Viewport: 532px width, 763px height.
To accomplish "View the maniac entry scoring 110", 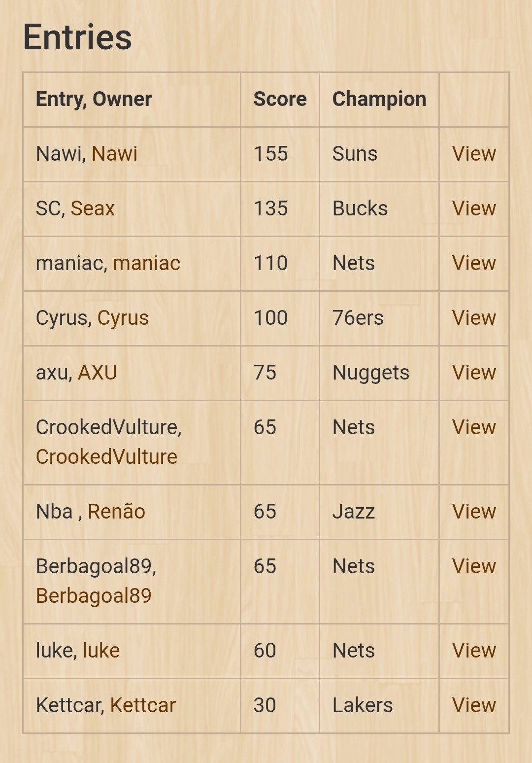I will coord(474,263).
